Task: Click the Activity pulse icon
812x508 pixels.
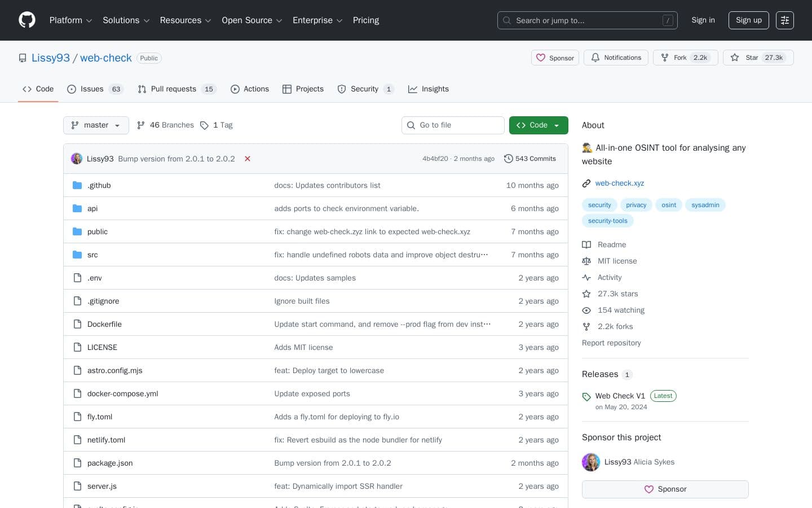Action: pos(586,277)
